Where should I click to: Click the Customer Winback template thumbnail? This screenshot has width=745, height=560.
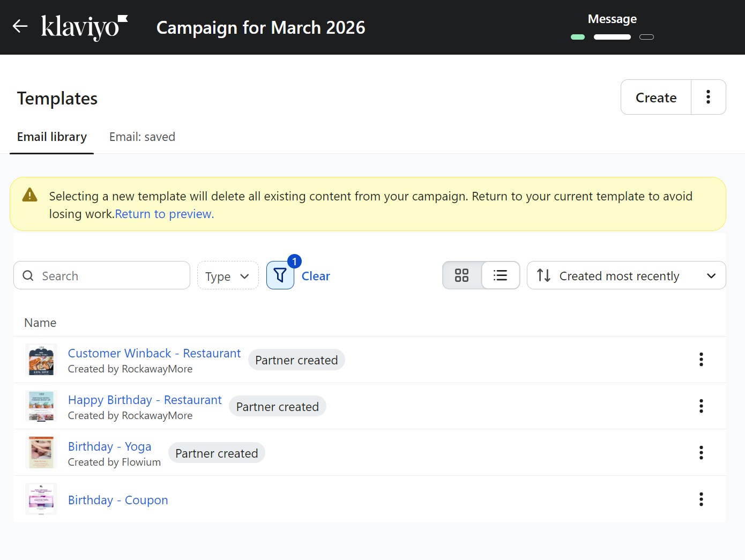coord(41,360)
